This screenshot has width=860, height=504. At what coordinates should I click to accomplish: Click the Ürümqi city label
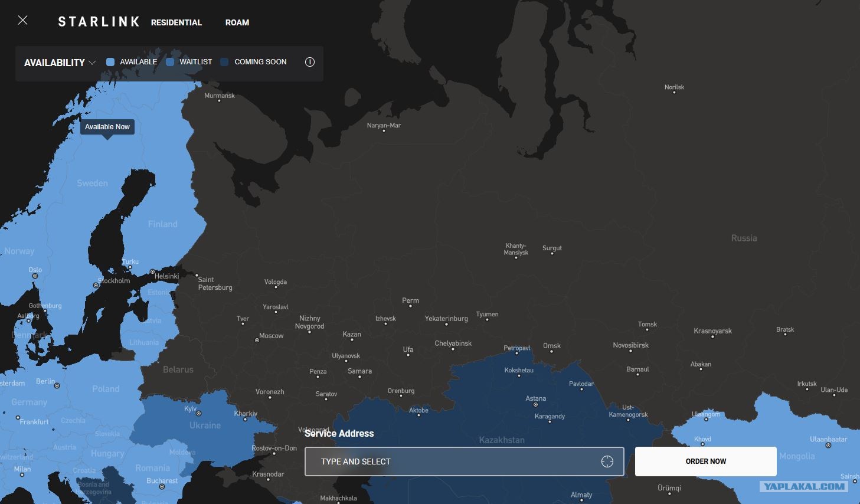coord(669,489)
